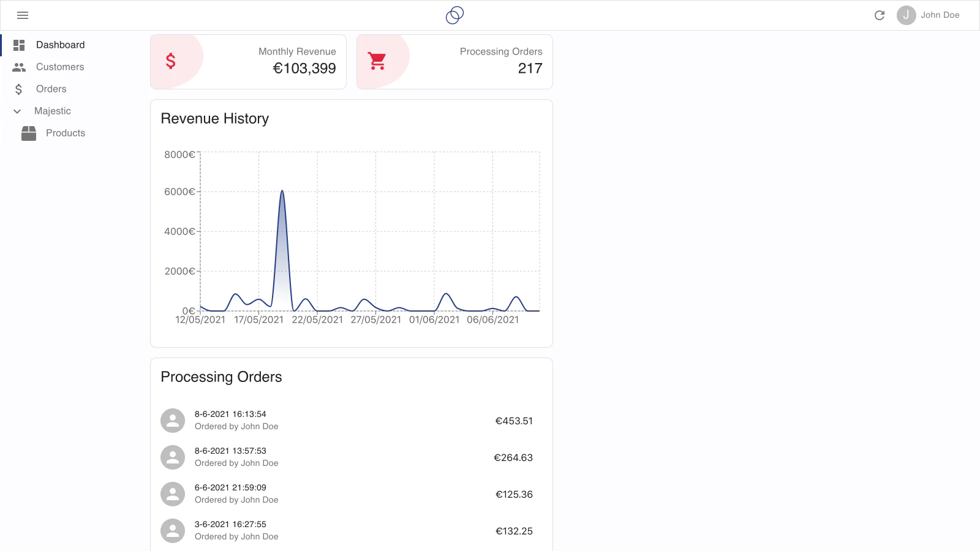Open the order from 6-6-2021 21:59:09

(x=230, y=488)
